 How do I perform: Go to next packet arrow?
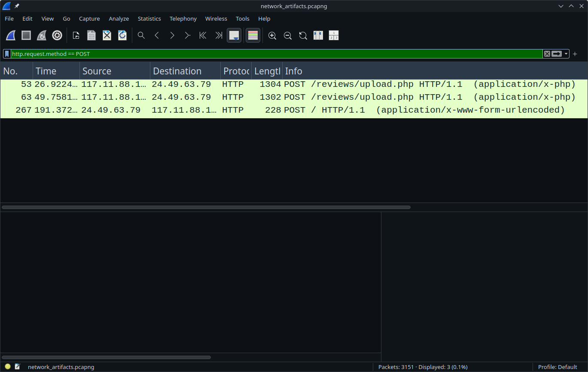pos(172,36)
